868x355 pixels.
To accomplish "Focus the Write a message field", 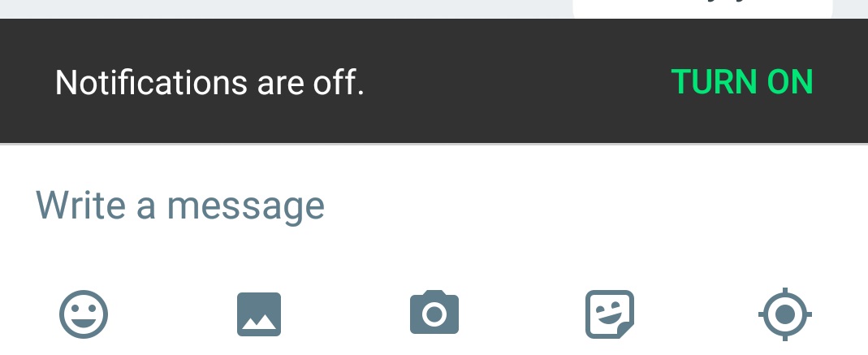I will click(434, 206).
